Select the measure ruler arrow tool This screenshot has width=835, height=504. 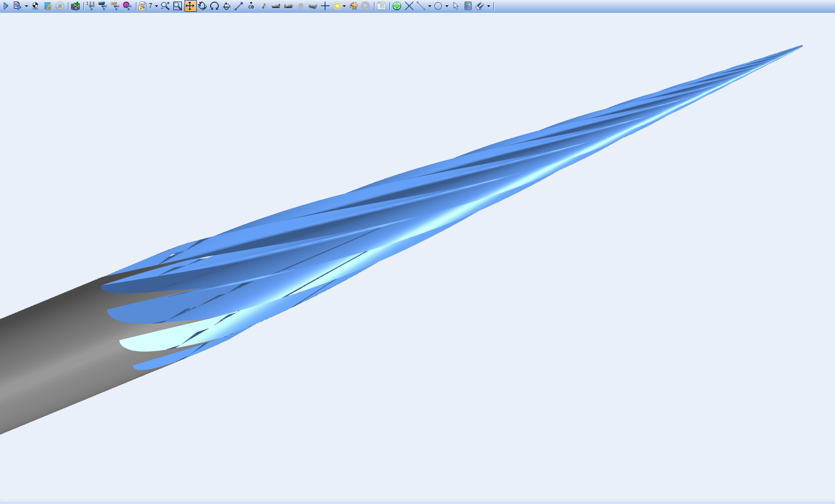click(x=239, y=6)
